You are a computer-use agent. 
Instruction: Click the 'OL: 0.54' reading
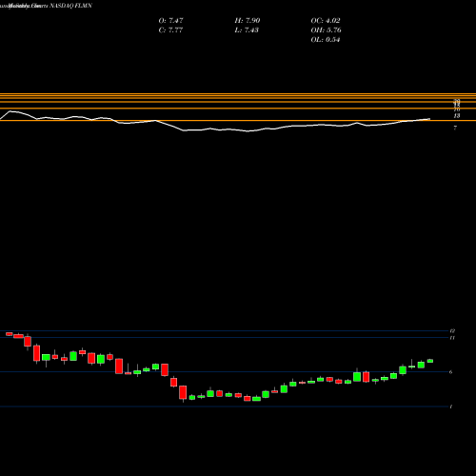click(326, 40)
